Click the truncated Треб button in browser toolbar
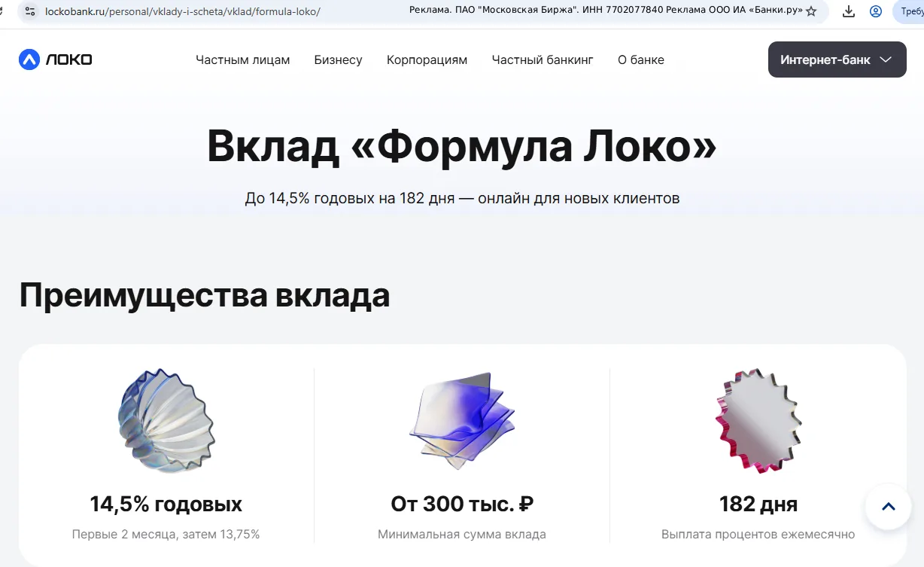Screen dimensions: 924x567 [910, 11]
